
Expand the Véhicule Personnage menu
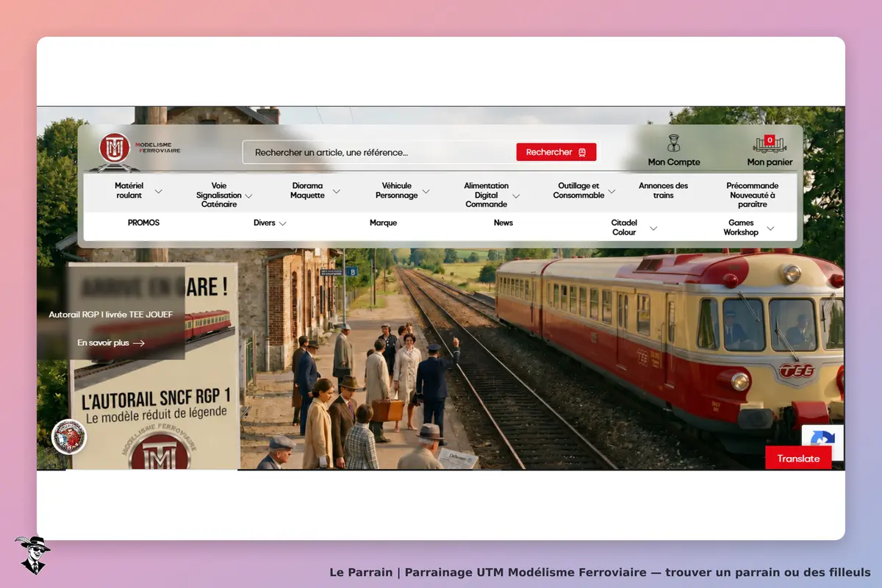(x=403, y=190)
